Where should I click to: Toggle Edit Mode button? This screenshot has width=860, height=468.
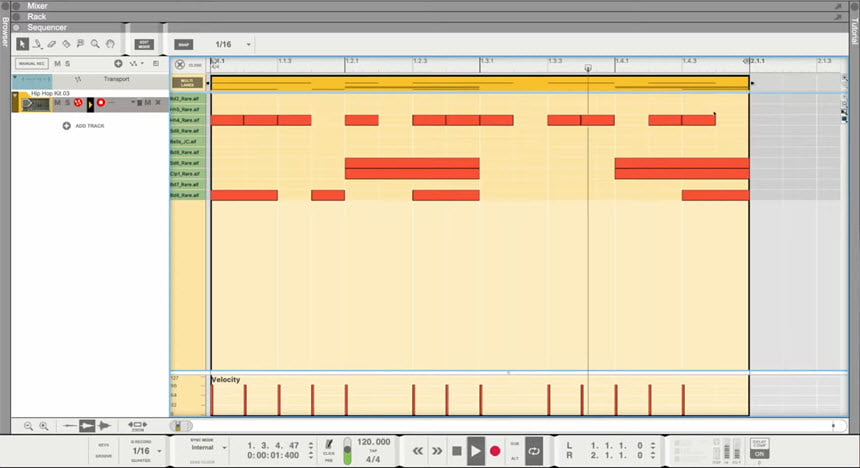144,44
